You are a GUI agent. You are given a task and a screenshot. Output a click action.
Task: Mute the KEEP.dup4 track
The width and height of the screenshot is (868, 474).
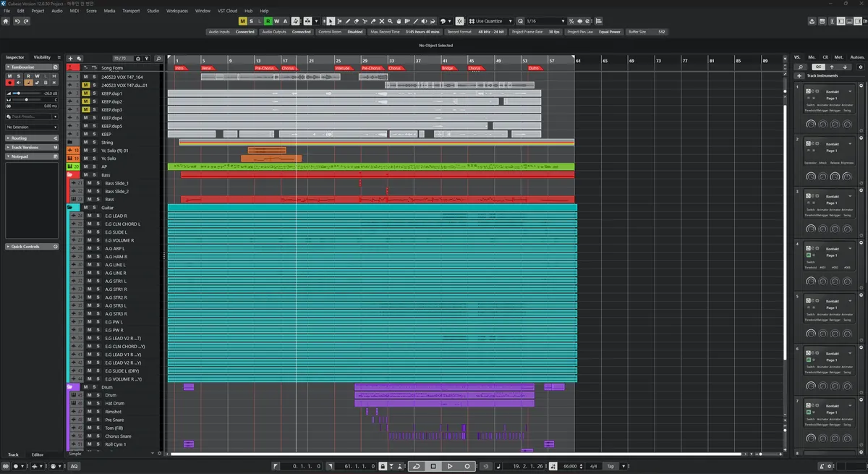(x=85, y=118)
